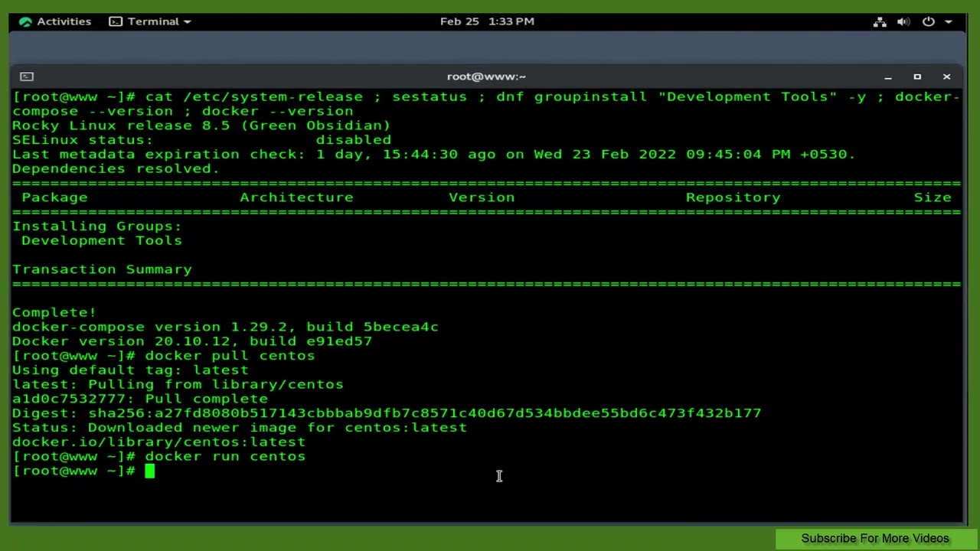Click the 'Transaction Summary' text
This screenshot has height=551, width=980.
click(102, 269)
